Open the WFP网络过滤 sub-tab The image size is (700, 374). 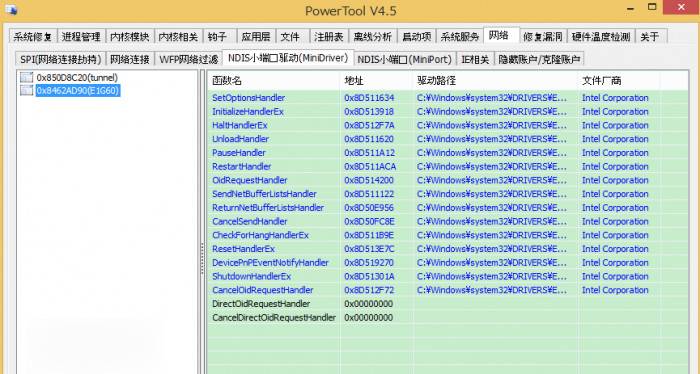(188, 59)
